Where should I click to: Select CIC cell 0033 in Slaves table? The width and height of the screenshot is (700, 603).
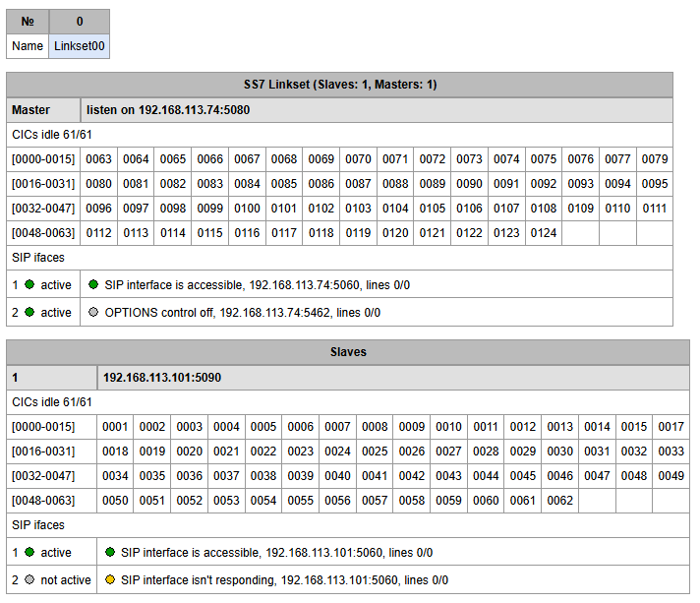671,452
